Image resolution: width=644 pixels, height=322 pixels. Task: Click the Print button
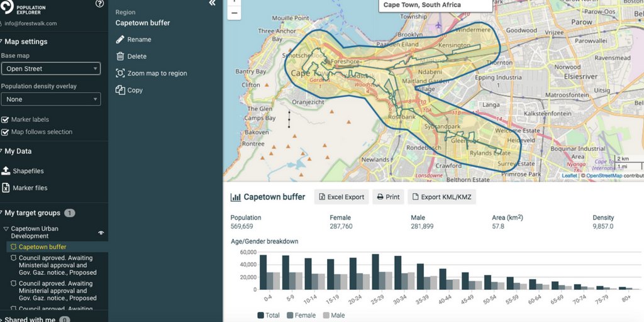388,197
